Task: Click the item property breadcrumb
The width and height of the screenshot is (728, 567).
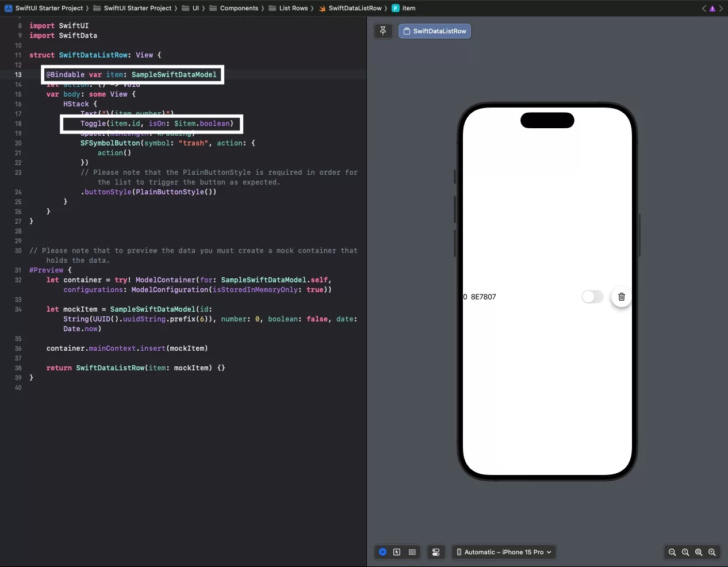Action: click(x=408, y=8)
